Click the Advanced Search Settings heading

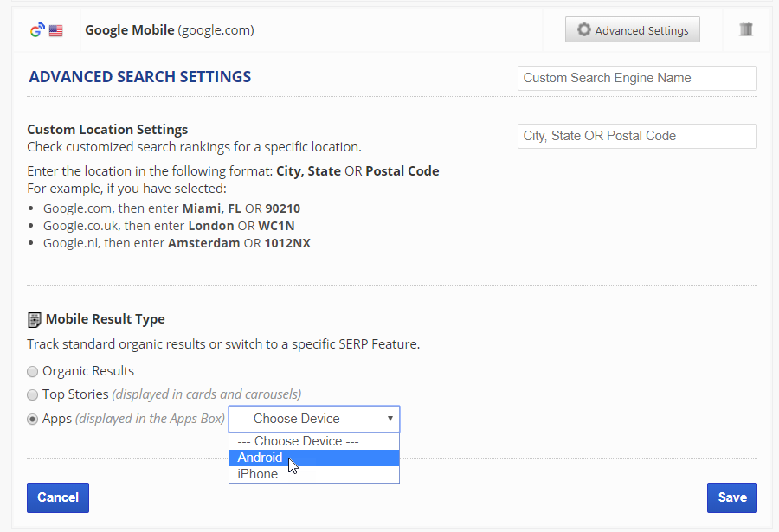pos(140,77)
